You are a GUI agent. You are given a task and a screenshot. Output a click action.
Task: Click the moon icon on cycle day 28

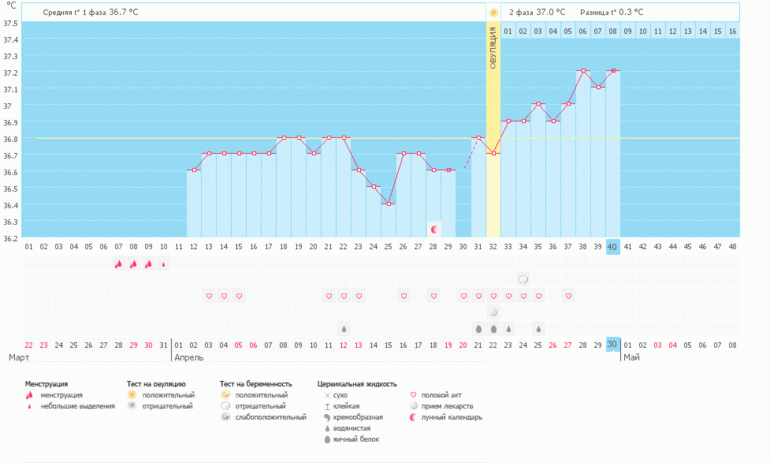[433, 229]
